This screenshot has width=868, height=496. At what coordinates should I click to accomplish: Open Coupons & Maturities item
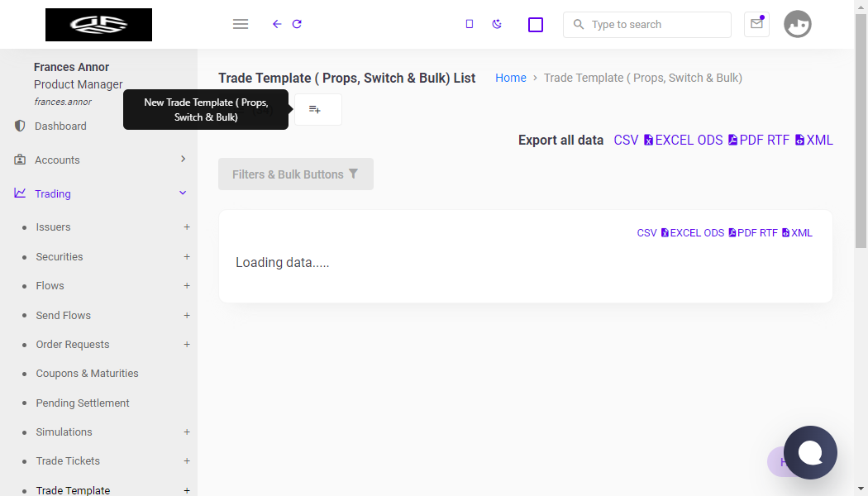[87, 374]
